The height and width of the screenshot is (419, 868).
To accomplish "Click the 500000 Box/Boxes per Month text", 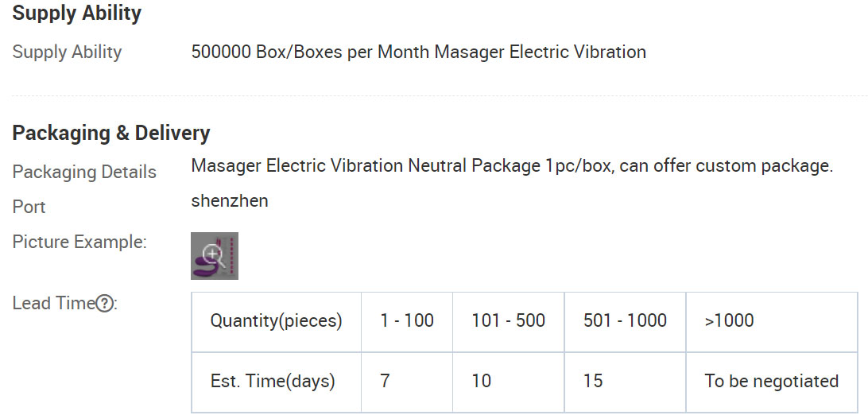I will pos(311,52).
